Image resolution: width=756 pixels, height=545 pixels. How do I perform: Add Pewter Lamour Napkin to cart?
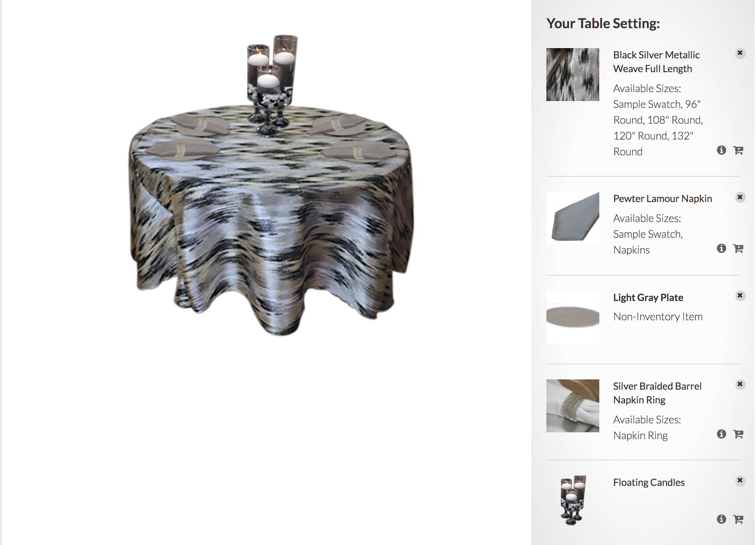738,248
